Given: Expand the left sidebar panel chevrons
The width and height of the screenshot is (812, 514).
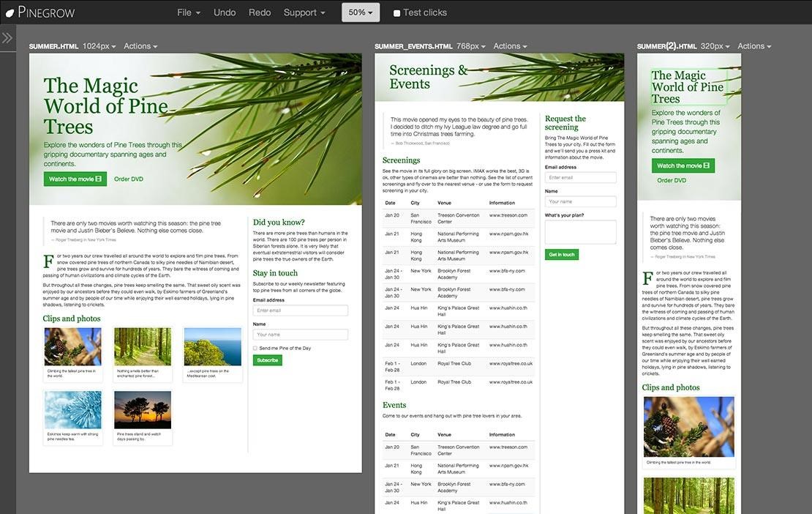Looking at the screenshot, I should click(x=7, y=37).
